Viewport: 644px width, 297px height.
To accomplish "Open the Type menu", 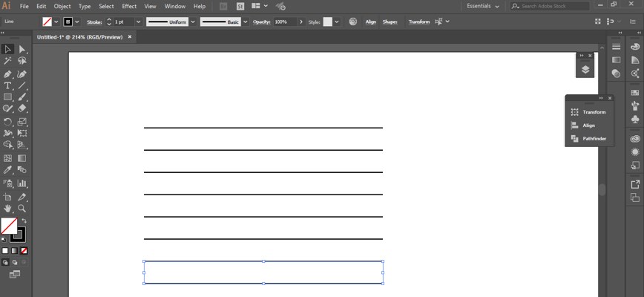I will click(x=85, y=7).
